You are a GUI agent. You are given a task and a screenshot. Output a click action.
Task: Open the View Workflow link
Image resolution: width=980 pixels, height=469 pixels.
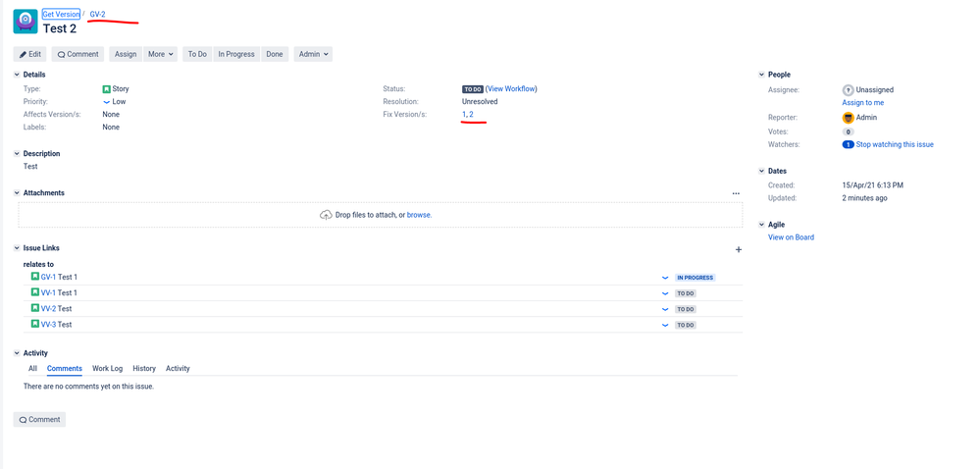tap(511, 89)
